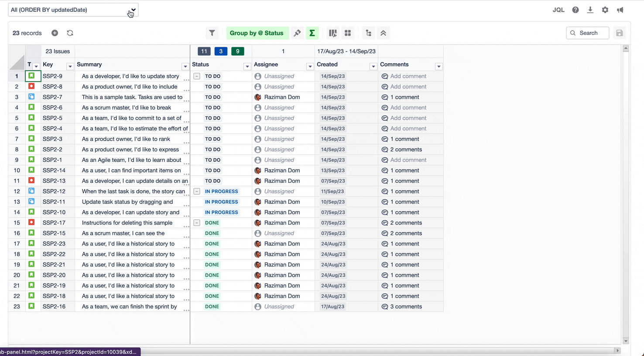This screenshot has height=356, width=644.
Task: Toggle Group by @ Status
Action: click(x=256, y=33)
